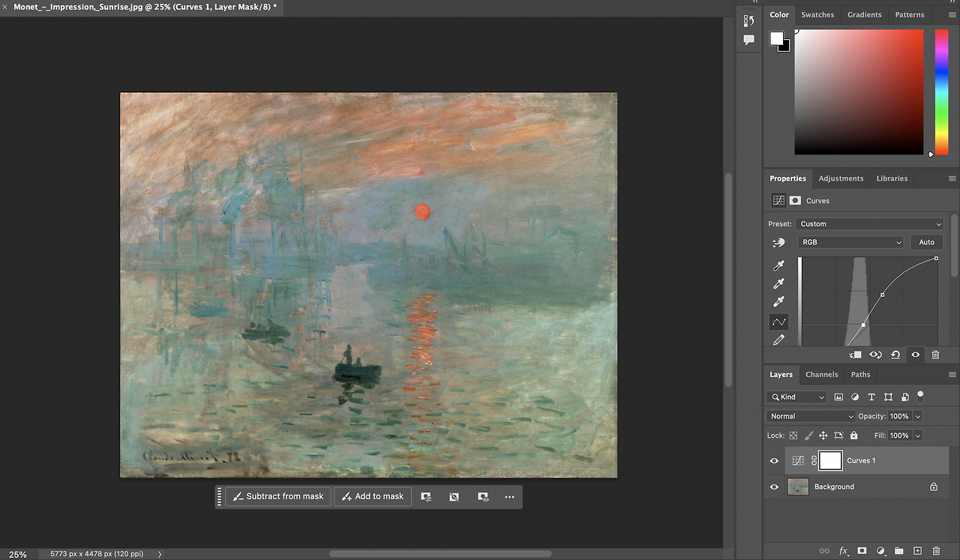960x560 pixels.
Task: Pick the white point eyedropper
Action: click(778, 302)
